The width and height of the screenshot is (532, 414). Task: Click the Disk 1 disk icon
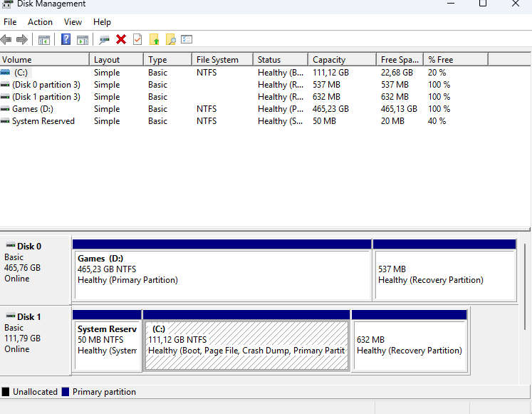click(11, 316)
